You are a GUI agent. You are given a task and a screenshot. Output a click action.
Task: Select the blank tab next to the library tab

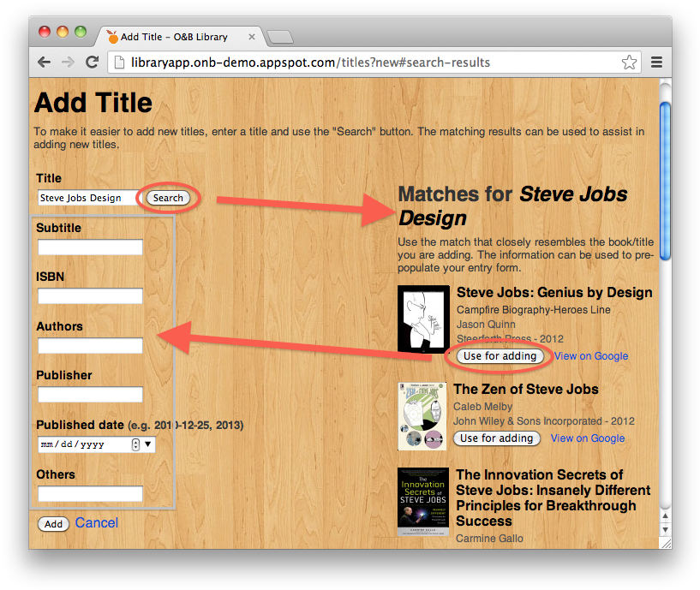tap(278, 36)
